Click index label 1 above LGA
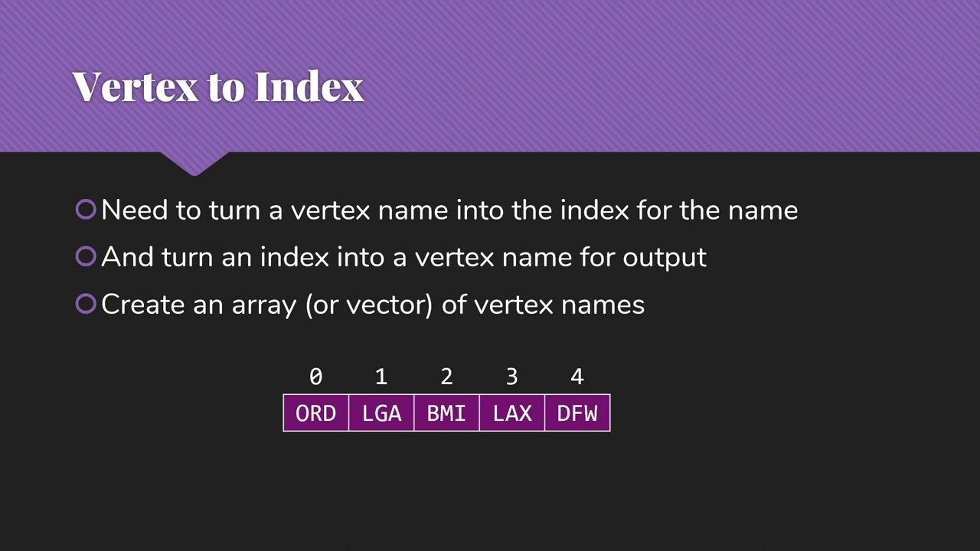 tap(381, 377)
